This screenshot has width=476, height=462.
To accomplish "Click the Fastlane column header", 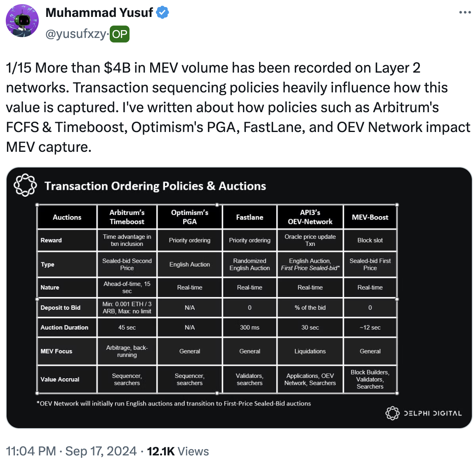I will click(250, 217).
